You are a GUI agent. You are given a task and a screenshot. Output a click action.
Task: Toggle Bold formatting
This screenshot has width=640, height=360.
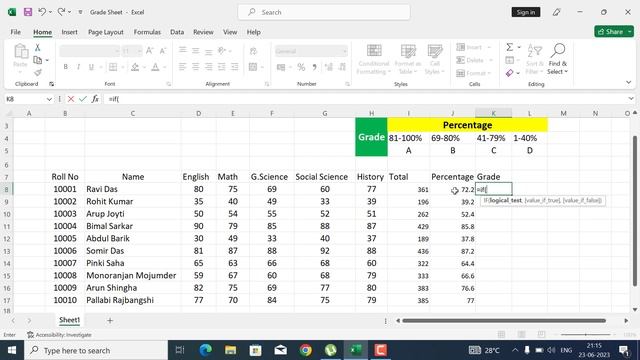click(x=66, y=67)
